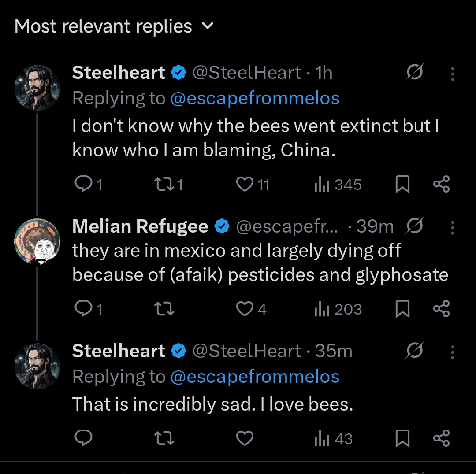
Task: Open more options on Steelheart's first tweet
Action: tap(452, 74)
